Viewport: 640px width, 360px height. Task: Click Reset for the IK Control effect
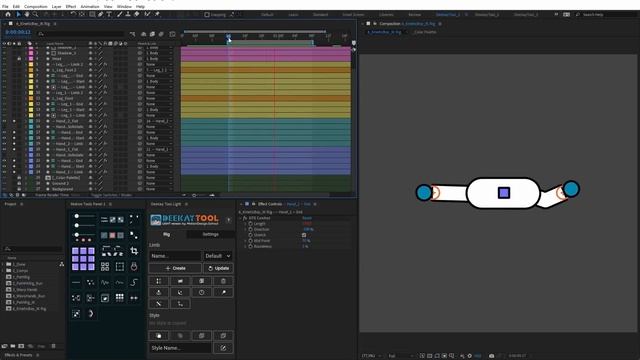point(307,218)
